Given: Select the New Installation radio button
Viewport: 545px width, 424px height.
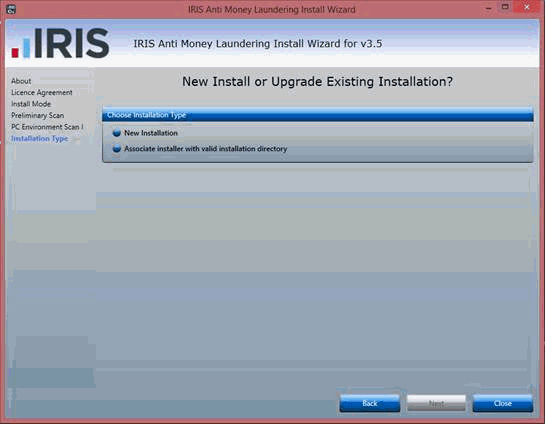Looking at the screenshot, I should [117, 133].
